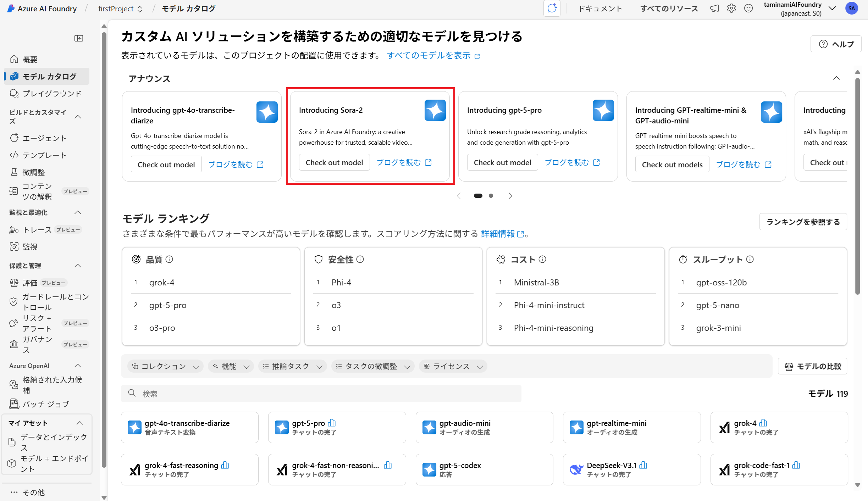The width and height of the screenshot is (868, 501).
Task: Open the settings gear icon
Action: [x=731, y=9]
